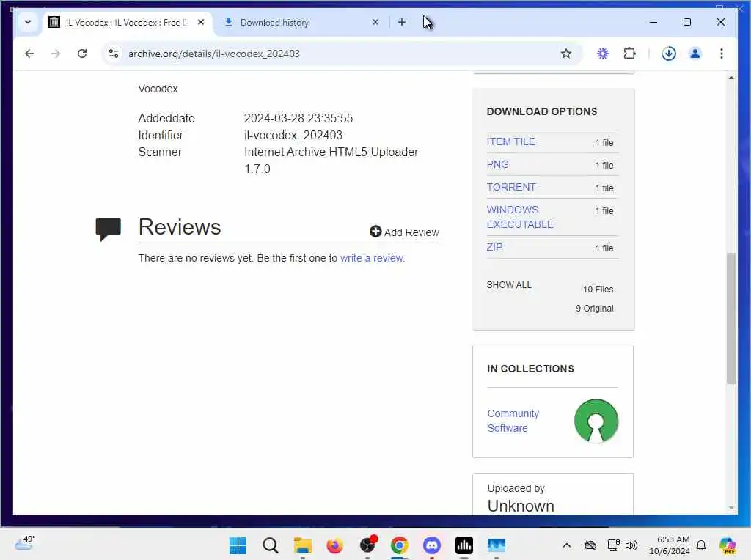Open the Windows Start button

238,545
